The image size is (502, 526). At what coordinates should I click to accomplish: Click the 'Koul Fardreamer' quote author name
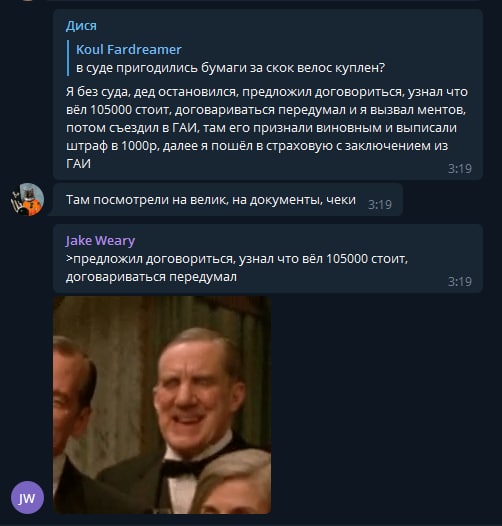(129, 50)
